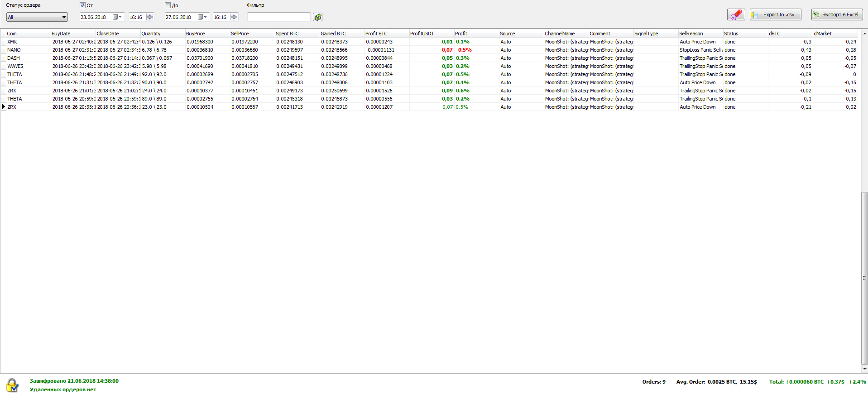The image size is (868, 394).
Task: Open the order status dropdown showing All
Action: [37, 17]
